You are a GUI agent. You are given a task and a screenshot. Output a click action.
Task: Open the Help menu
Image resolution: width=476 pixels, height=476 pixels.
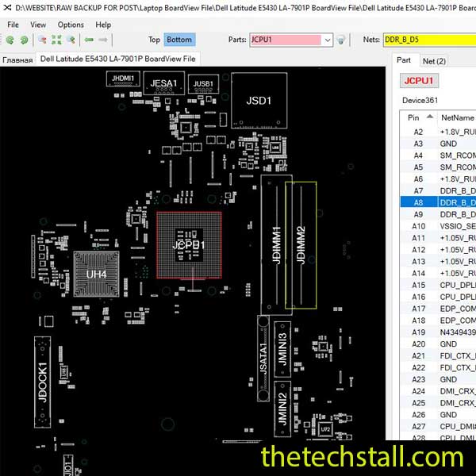pyautogui.click(x=103, y=25)
